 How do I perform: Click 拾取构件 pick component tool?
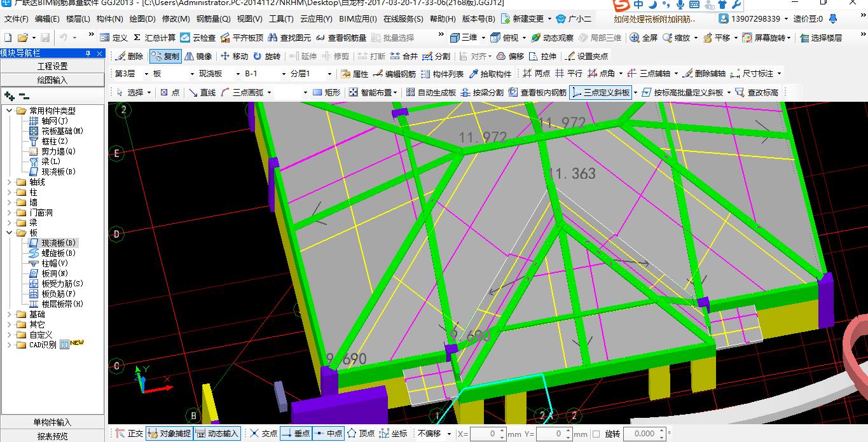pos(490,74)
